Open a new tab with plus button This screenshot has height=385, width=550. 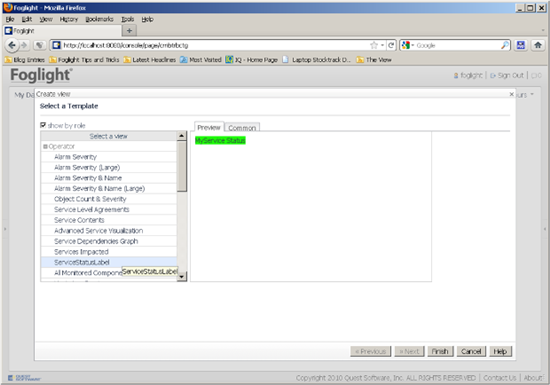[129, 31]
